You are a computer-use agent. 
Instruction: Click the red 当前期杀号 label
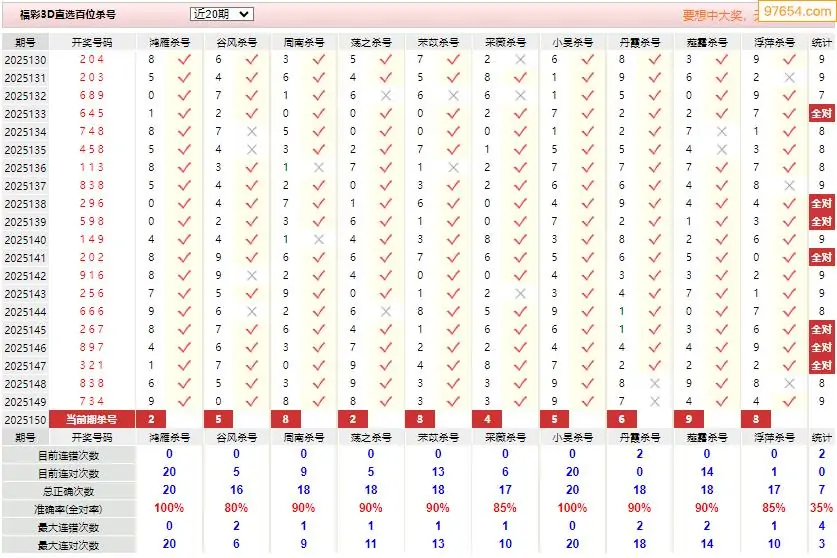[92, 419]
